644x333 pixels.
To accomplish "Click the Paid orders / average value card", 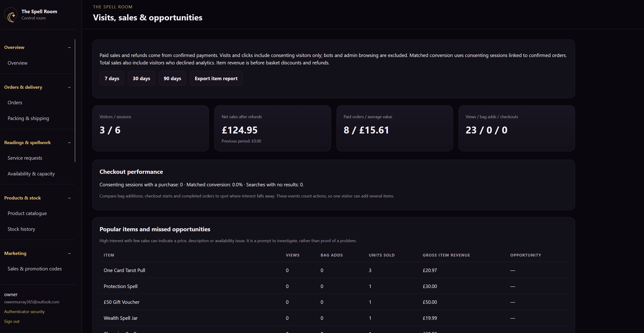I will 394,128.
